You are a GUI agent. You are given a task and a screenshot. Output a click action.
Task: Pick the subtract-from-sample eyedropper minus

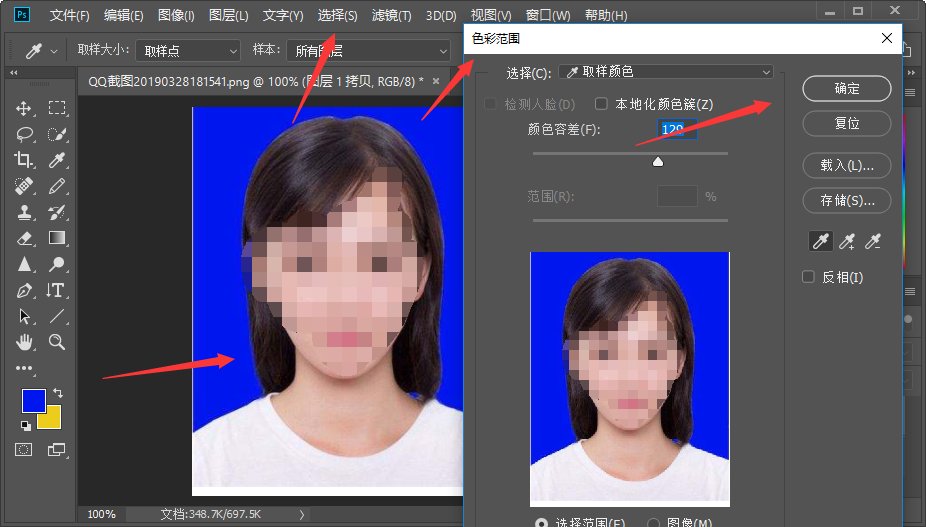pos(873,241)
